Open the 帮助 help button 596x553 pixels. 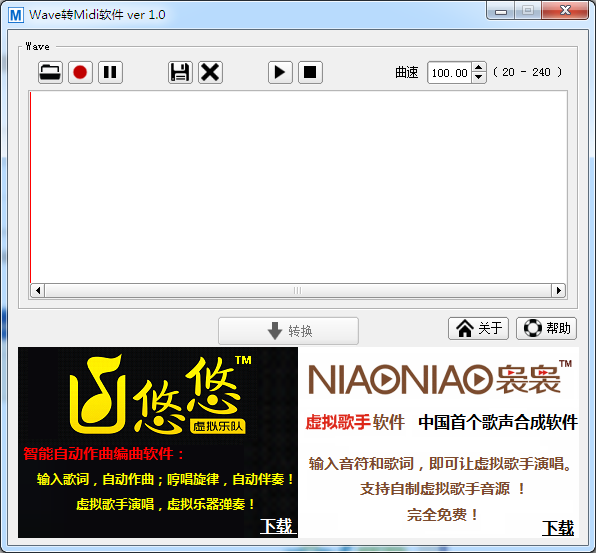546,328
